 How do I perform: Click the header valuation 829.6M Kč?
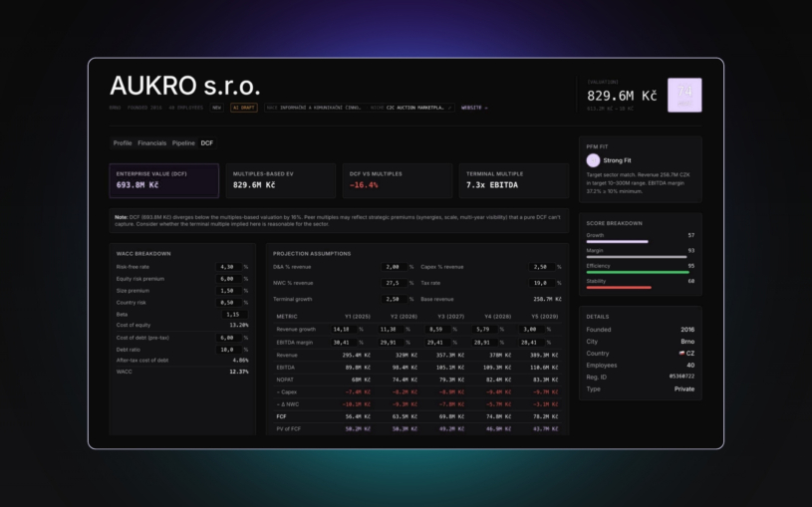click(622, 96)
